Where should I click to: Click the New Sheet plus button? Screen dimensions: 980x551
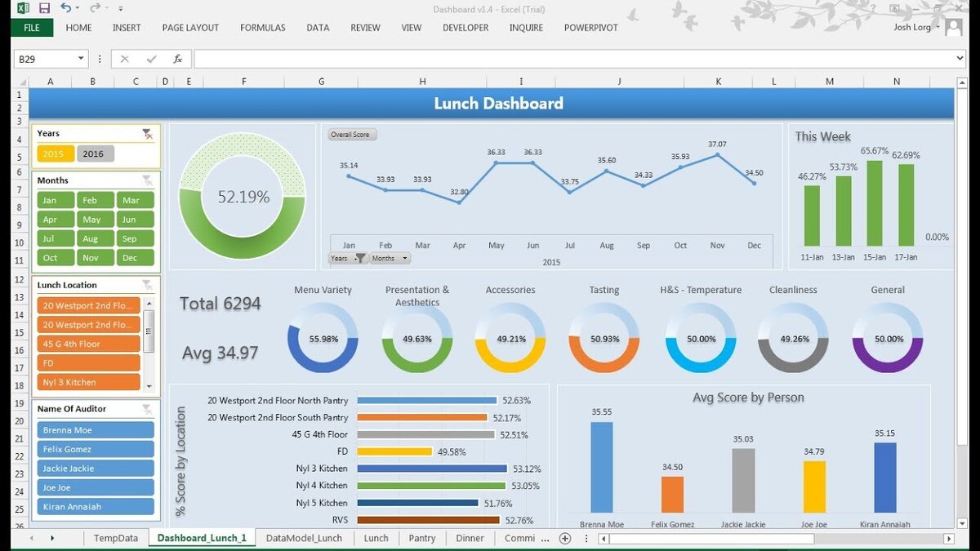(x=565, y=538)
